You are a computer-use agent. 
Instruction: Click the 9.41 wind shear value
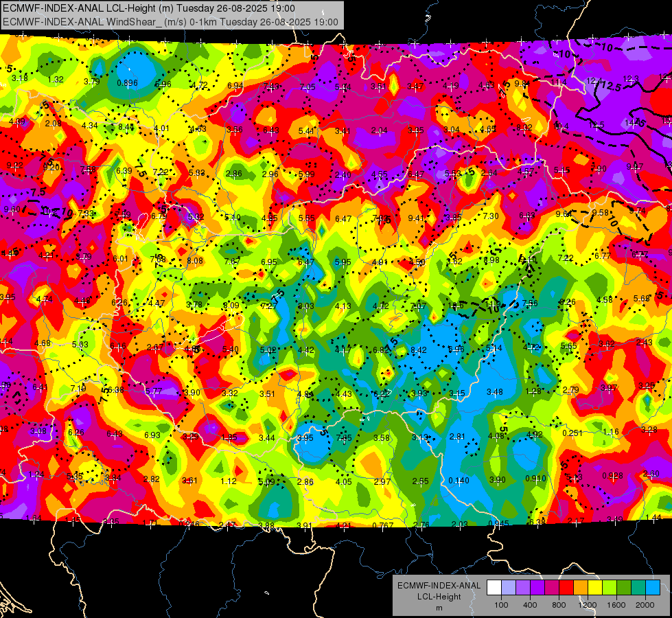coord(416,218)
